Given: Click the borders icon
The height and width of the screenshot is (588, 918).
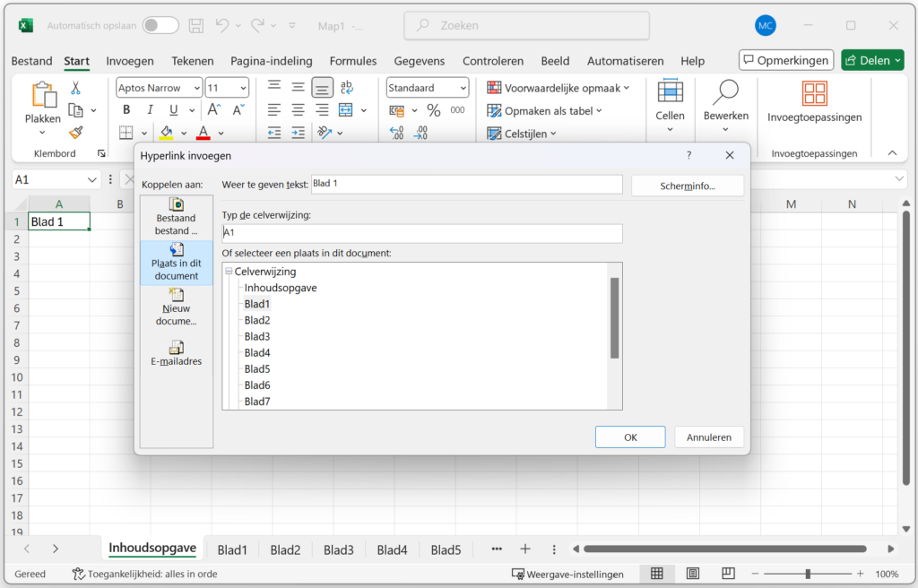Looking at the screenshot, I should coord(126,133).
